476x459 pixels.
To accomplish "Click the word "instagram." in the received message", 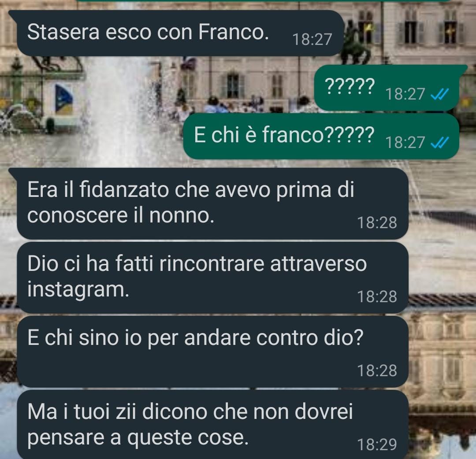I will [78, 290].
